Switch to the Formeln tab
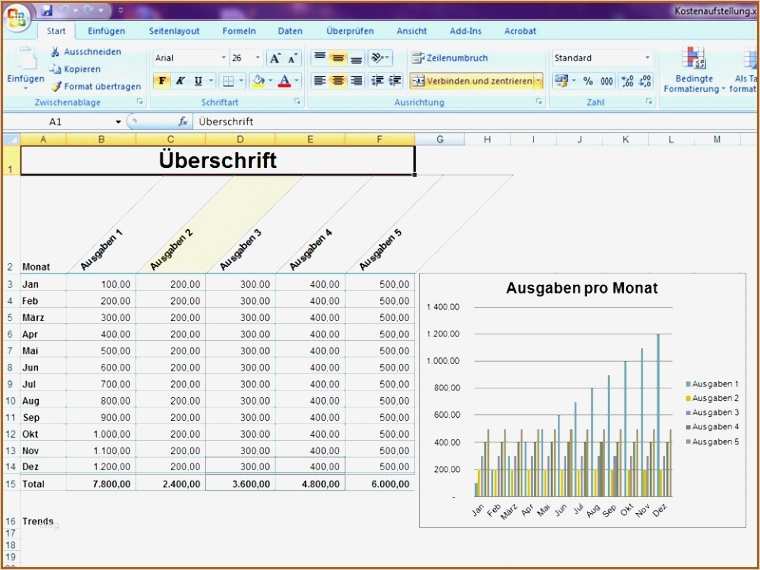This screenshot has width=760, height=570. pos(239,31)
